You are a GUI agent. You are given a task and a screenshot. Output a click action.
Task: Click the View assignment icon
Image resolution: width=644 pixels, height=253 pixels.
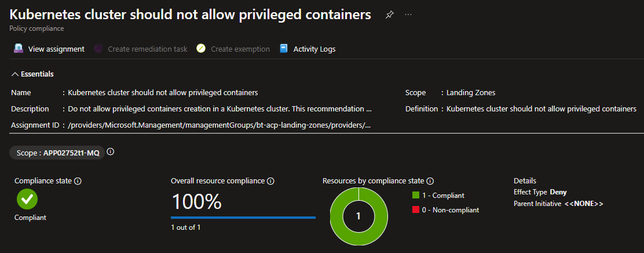coord(19,49)
